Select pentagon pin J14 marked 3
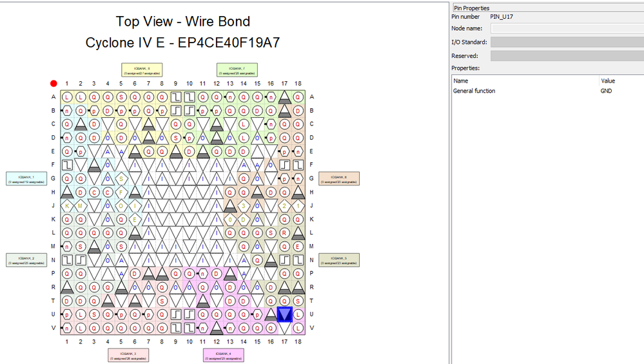Screen dimensions: 644x364 [244, 206]
